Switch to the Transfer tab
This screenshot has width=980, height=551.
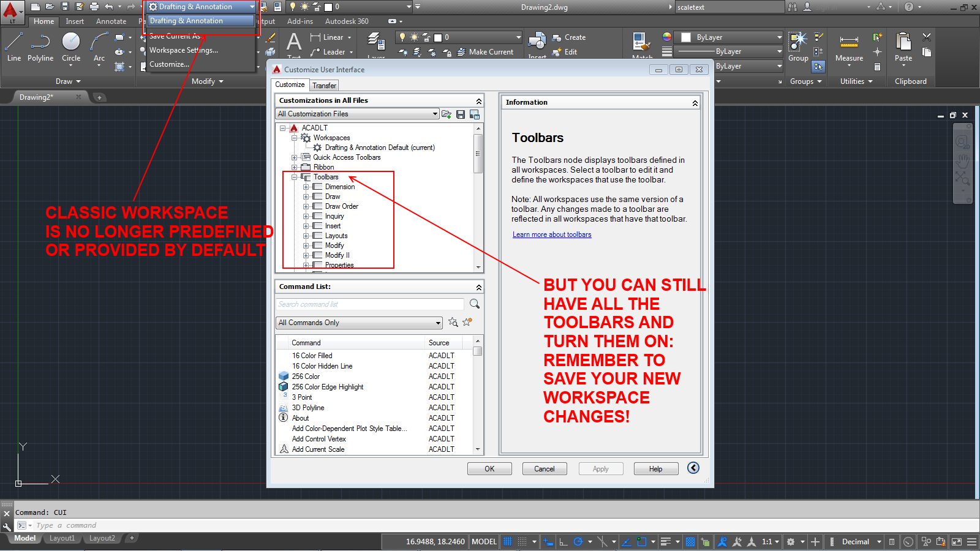point(324,86)
